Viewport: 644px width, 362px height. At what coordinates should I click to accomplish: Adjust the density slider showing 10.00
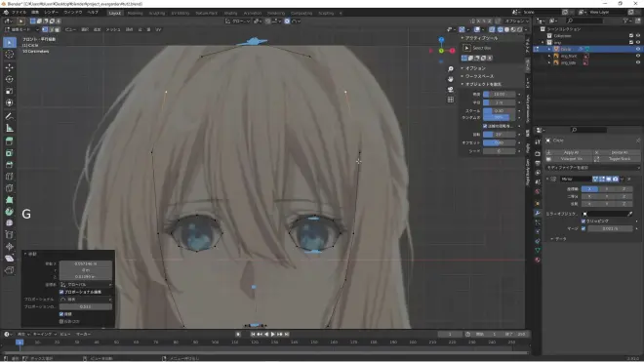[x=499, y=94]
